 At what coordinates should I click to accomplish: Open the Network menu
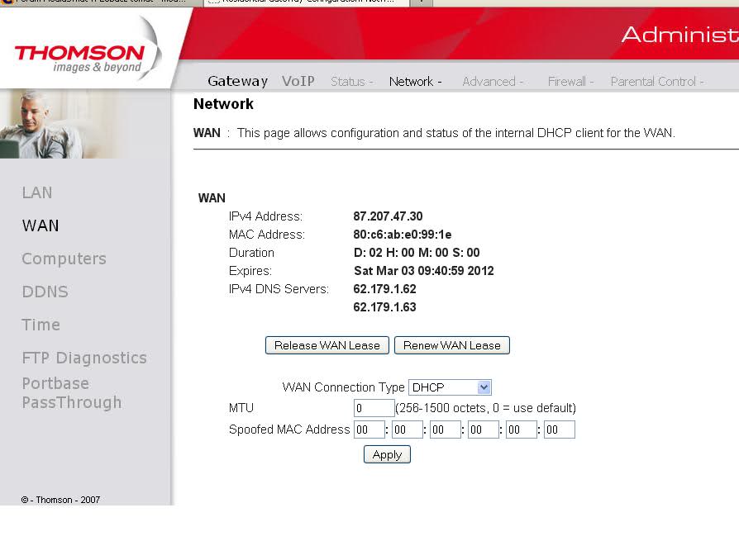coord(415,82)
